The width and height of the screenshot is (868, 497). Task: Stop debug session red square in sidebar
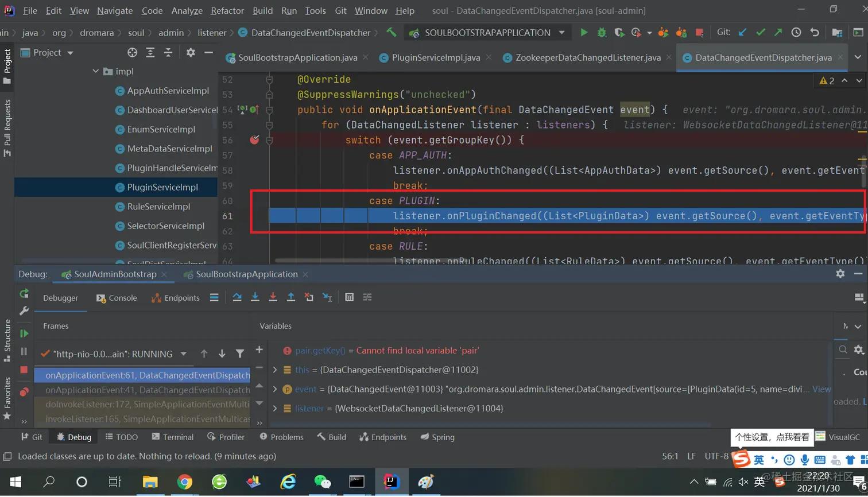pyautogui.click(x=24, y=370)
